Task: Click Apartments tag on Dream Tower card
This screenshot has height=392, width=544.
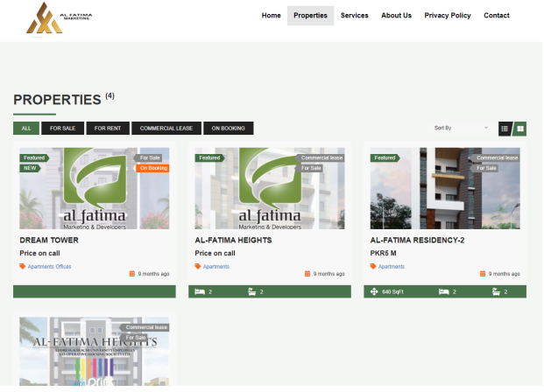Action: 41,267
